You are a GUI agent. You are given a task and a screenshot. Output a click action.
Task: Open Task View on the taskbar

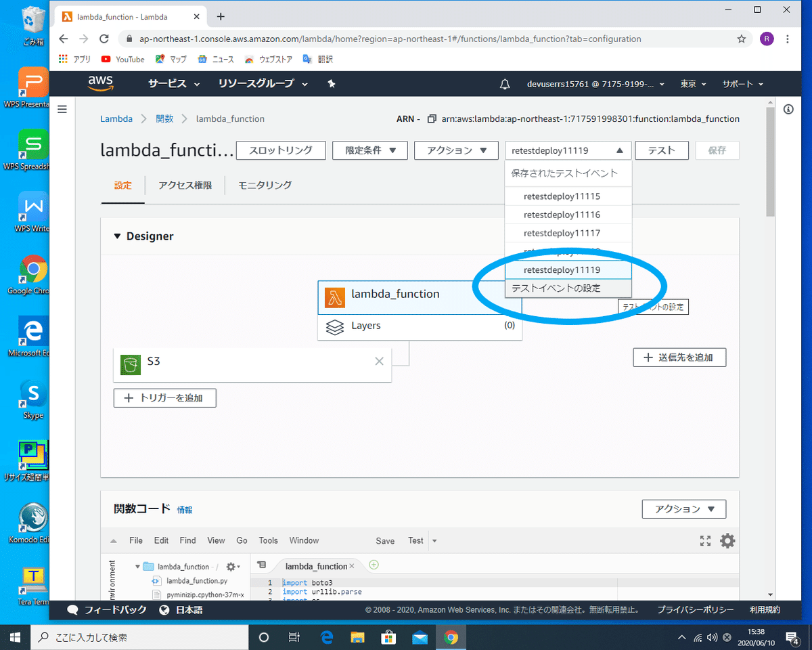tap(294, 637)
